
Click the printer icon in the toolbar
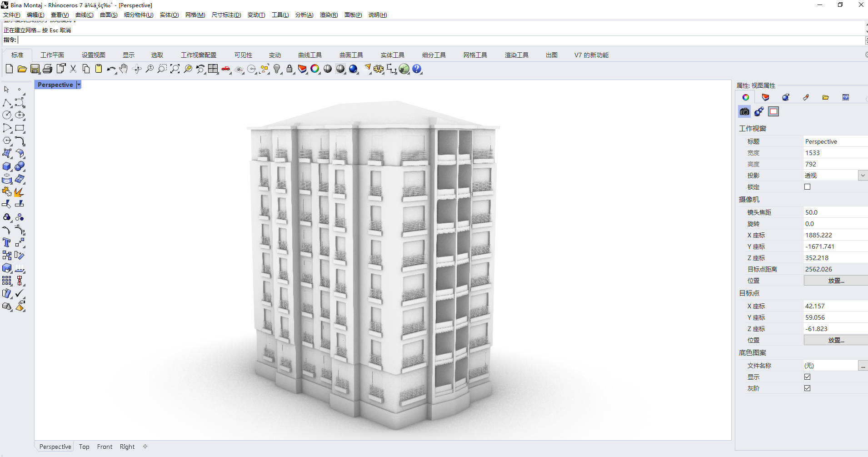[47, 69]
